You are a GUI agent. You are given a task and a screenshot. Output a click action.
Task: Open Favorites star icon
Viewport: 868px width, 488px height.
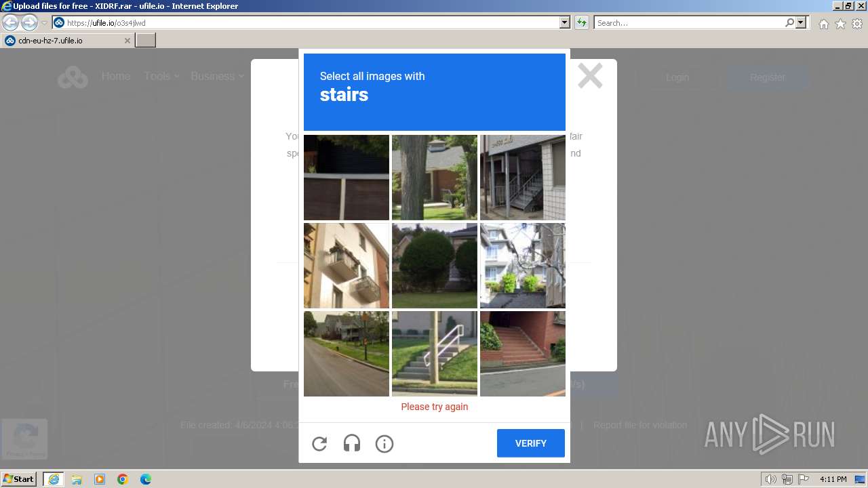[x=840, y=24]
